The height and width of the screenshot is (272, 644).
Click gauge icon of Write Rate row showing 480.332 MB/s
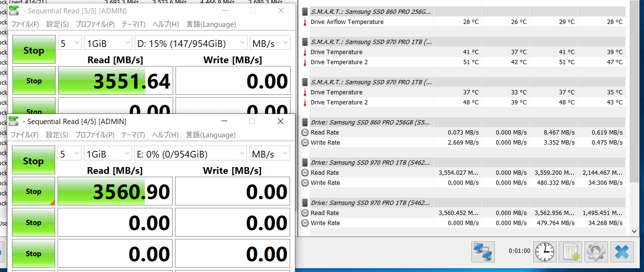click(305, 183)
